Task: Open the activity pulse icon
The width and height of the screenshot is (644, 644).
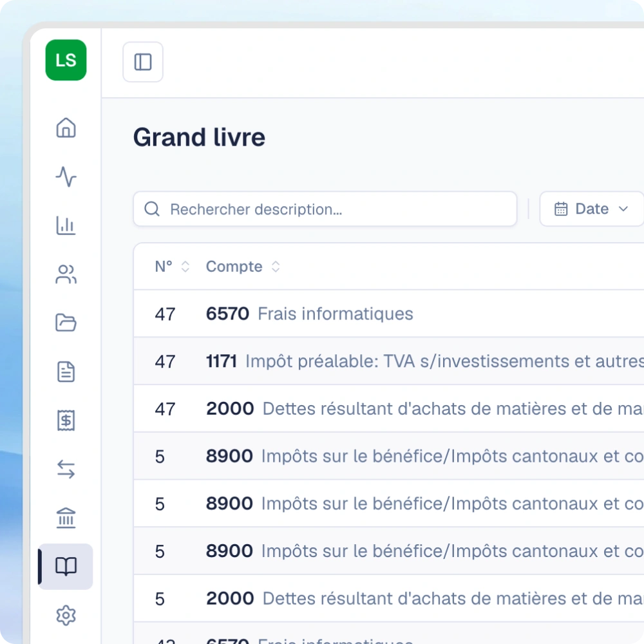Action: pos(66,176)
